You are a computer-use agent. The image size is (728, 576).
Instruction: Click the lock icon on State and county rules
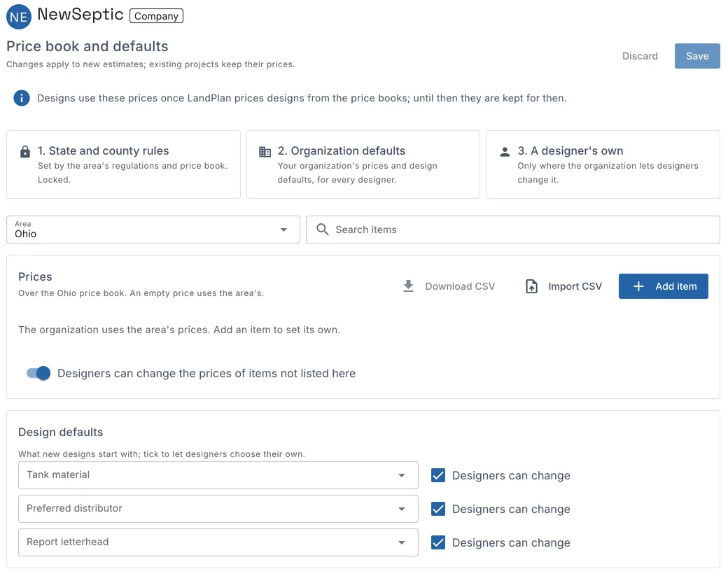(x=25, y=152)
